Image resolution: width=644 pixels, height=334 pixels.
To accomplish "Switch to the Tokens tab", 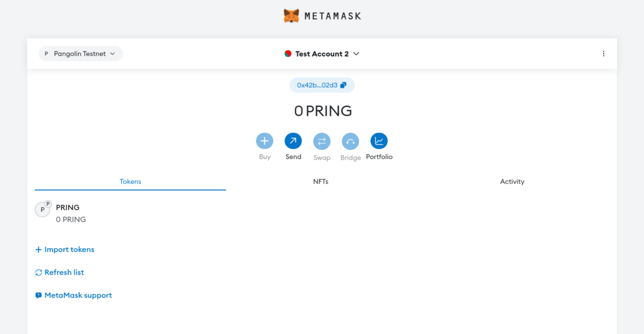I will coord(130,182).
